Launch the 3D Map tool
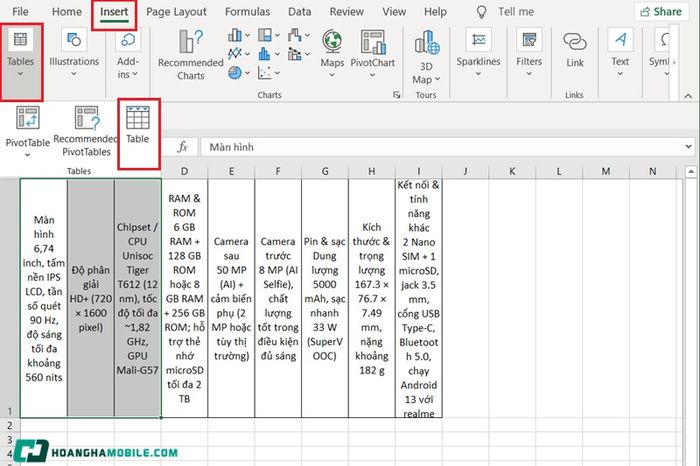This screenshot has height=466, width=700. 426,57
